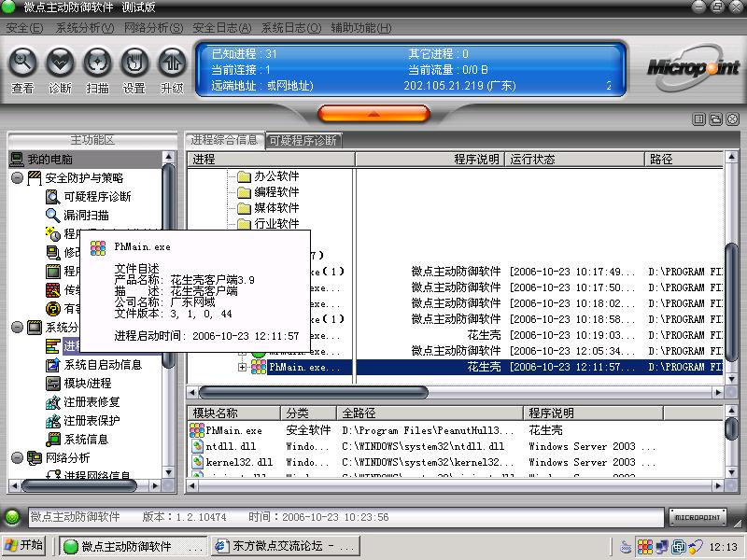Screen dimensions: 747x560
Task: Switch to 进程综合信息 tab
Action: point(224,140)
